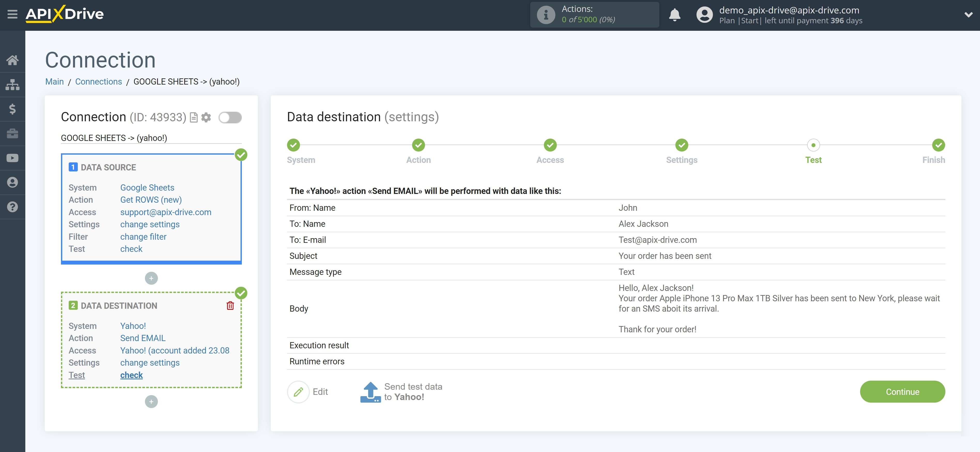The width and height of the screenshot is (980, 452).
Task: Click change settings in Data Destination
Action: click(150, 363)
